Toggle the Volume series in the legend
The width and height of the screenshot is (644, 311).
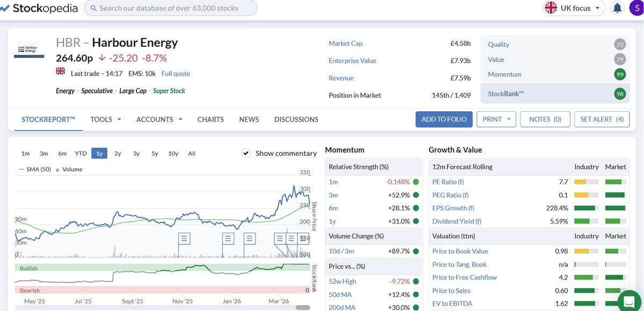point(73,169)
